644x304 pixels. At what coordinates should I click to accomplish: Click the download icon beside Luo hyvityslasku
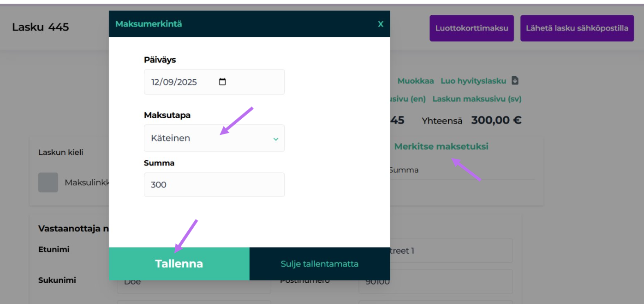515,80
